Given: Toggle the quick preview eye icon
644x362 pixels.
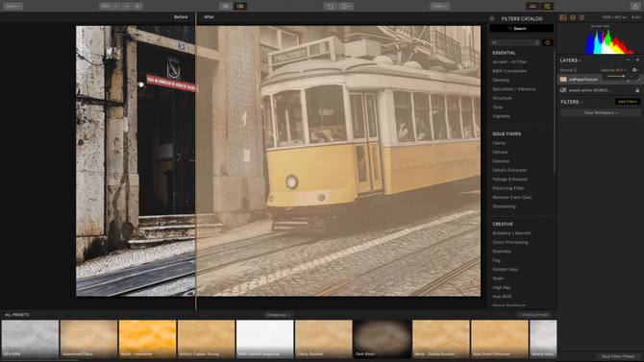Looking at the screenshot, I should tap(226, 6).
